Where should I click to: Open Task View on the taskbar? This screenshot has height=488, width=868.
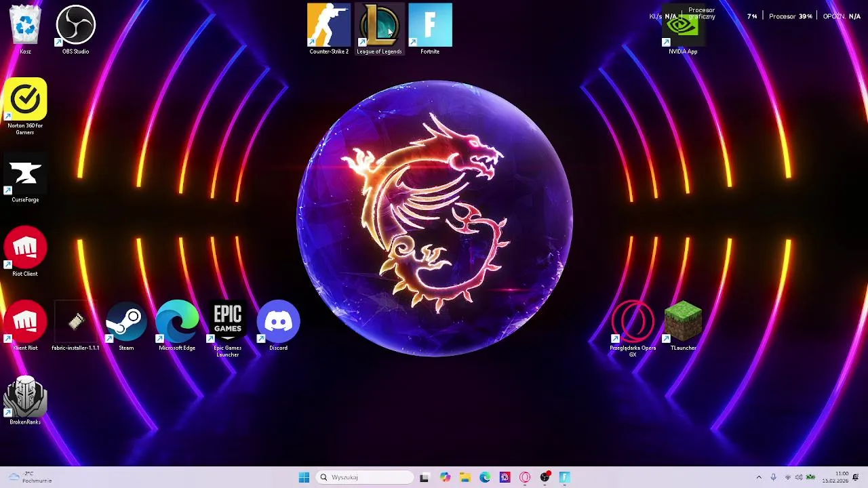(424, 477)
